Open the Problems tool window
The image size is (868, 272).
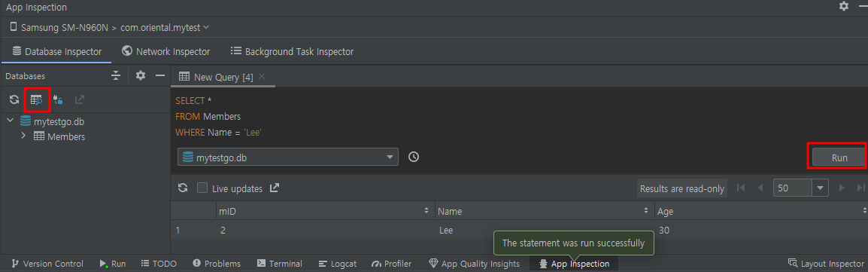pyautogui.click(x=217, y=264)
